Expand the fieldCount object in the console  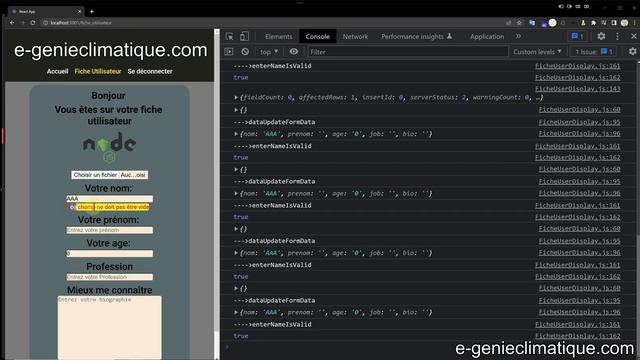point(236,97)
